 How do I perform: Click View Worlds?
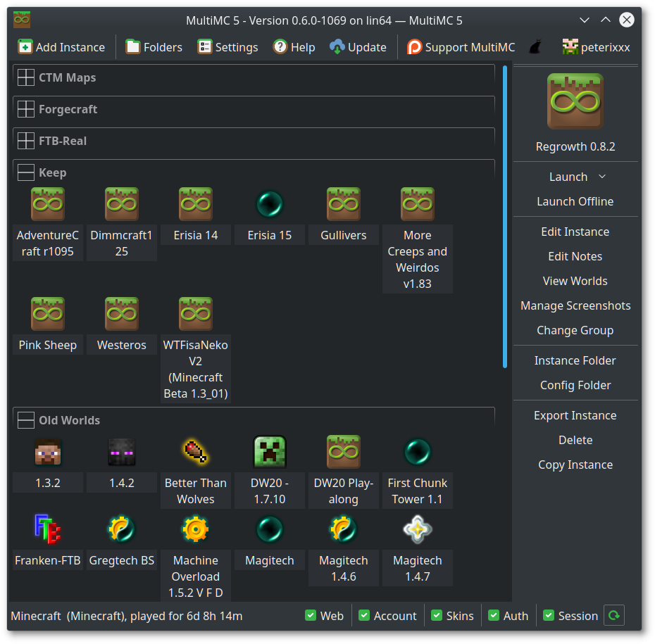coord(575,281)
